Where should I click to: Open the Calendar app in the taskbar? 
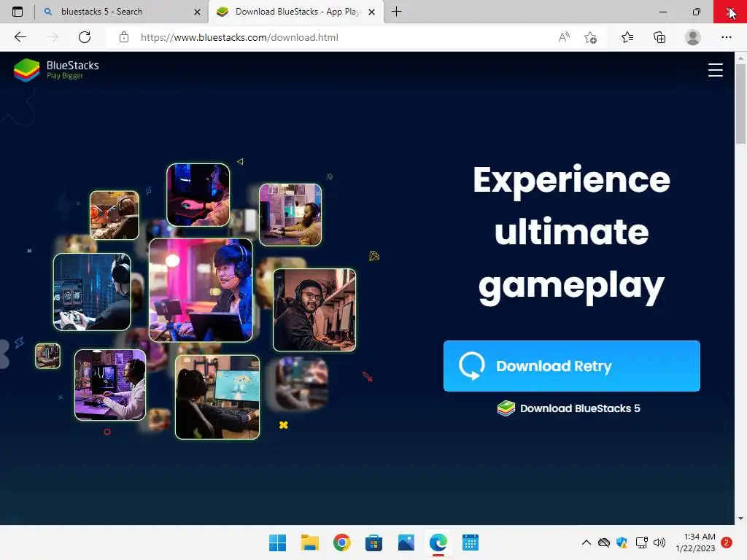(x=471, y=542)
